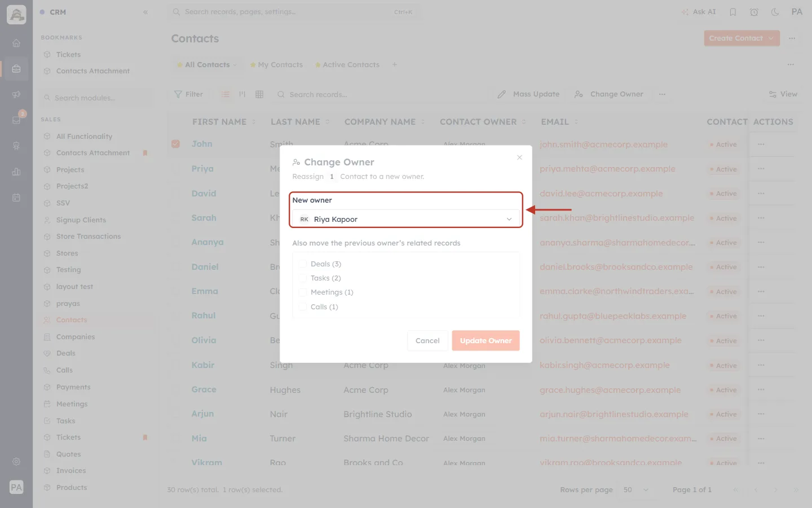Add a new view with plus icon
The image size is (812, 508).
pyautogui.click(x=395, y=65)
